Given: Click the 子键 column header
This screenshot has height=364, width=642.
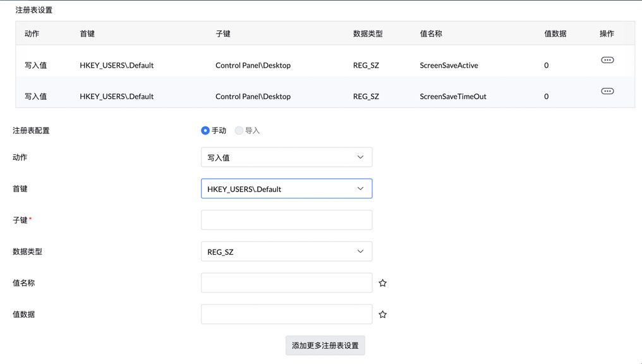Looking at the screenshot, I should (223, 33).
